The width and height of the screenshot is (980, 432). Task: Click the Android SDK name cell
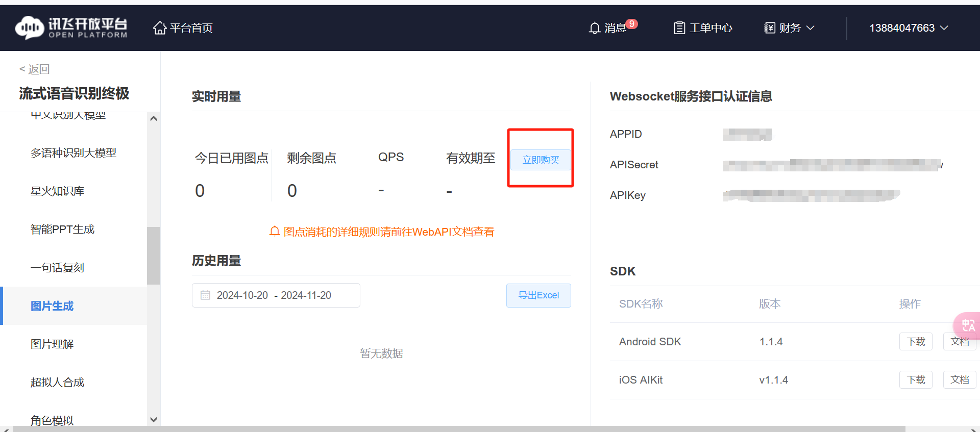pyautogui.click(x=650, y=342)
